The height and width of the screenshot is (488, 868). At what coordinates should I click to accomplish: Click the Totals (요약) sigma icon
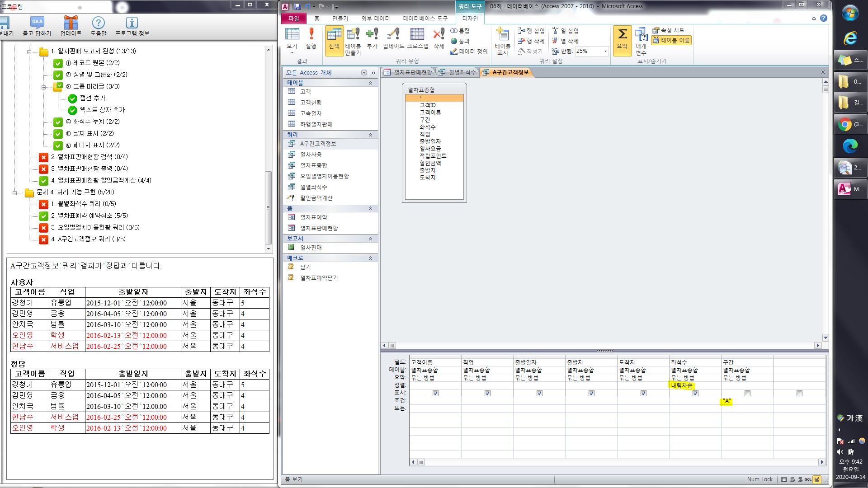(x=622, y=38)
